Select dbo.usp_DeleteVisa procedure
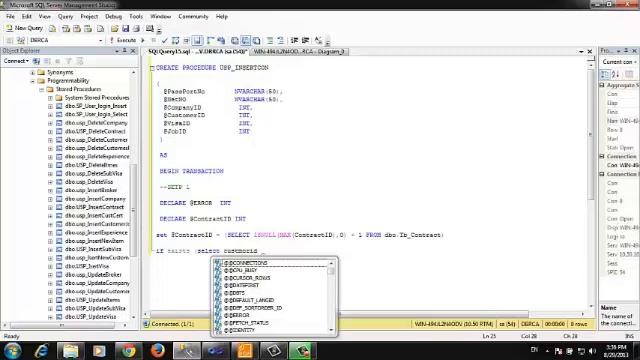This screenshot has width=640, height=360. click(89, 182)
